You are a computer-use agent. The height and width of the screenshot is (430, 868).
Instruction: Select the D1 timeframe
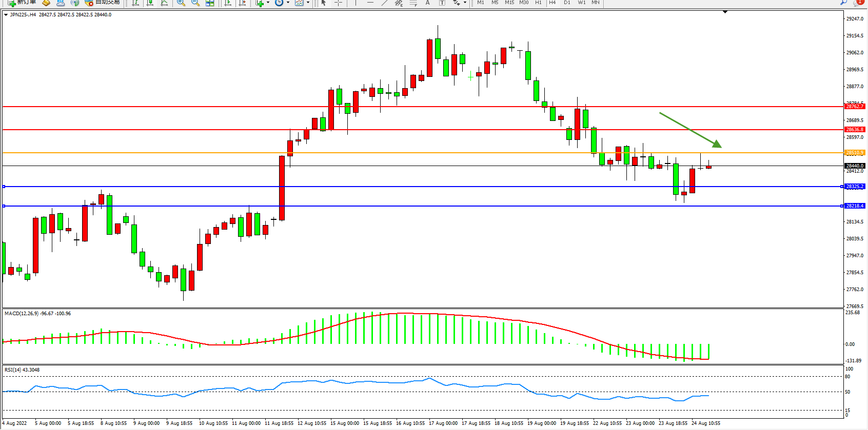(x=567, y=3)
